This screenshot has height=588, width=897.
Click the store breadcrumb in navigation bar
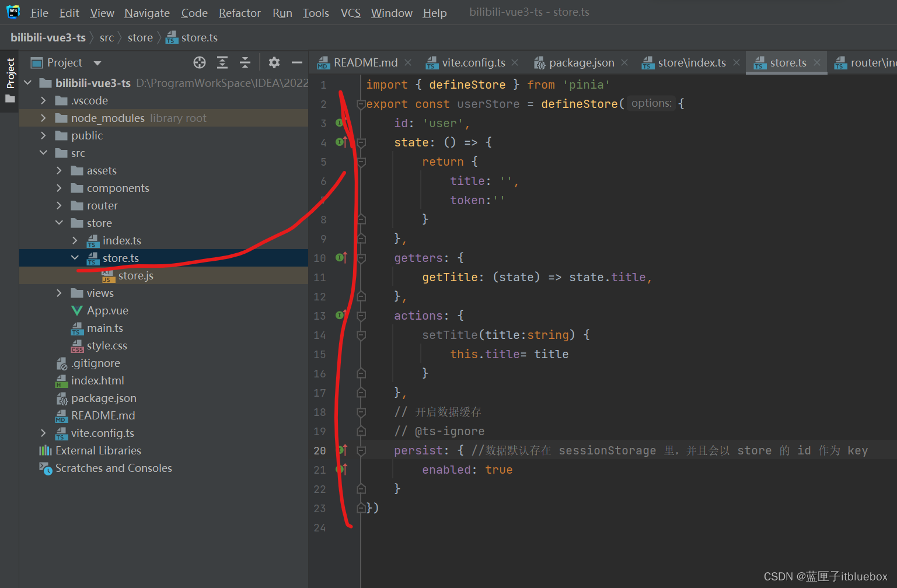tap(140, 38)
